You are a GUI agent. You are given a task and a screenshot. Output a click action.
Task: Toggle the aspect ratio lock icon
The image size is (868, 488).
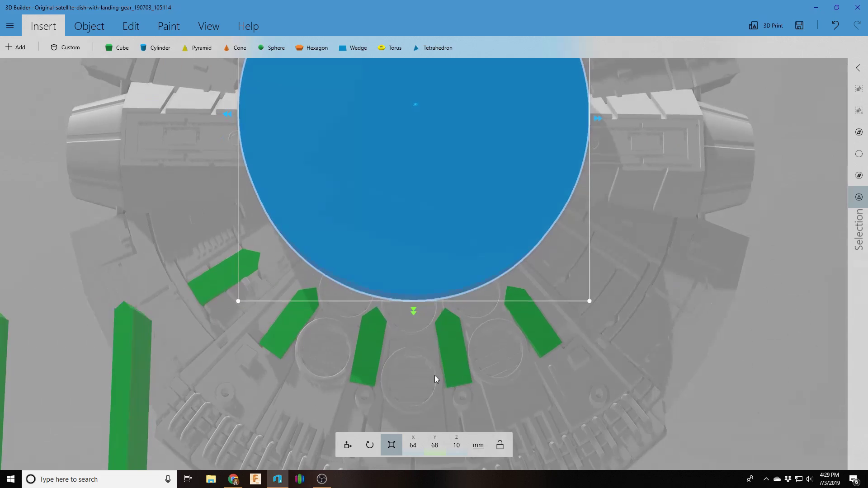[x=500, y=445]
